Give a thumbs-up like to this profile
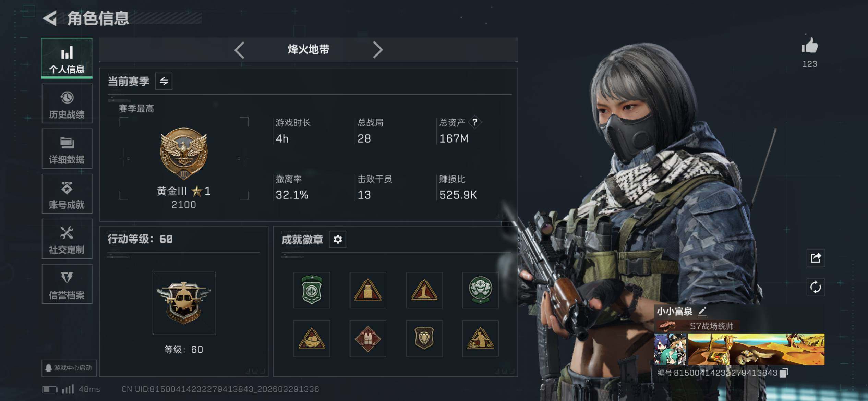The image size is (868, 401). [x=810, y=45]
